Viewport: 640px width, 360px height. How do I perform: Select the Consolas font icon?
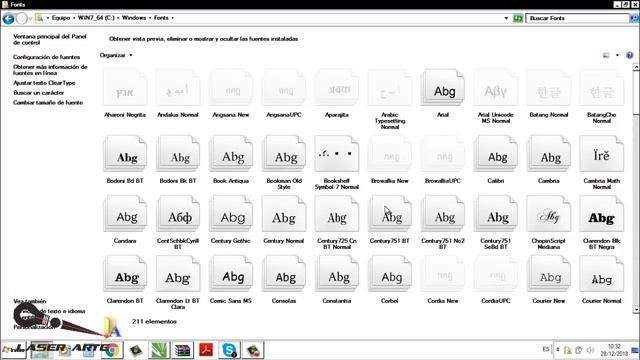(284, 273)
